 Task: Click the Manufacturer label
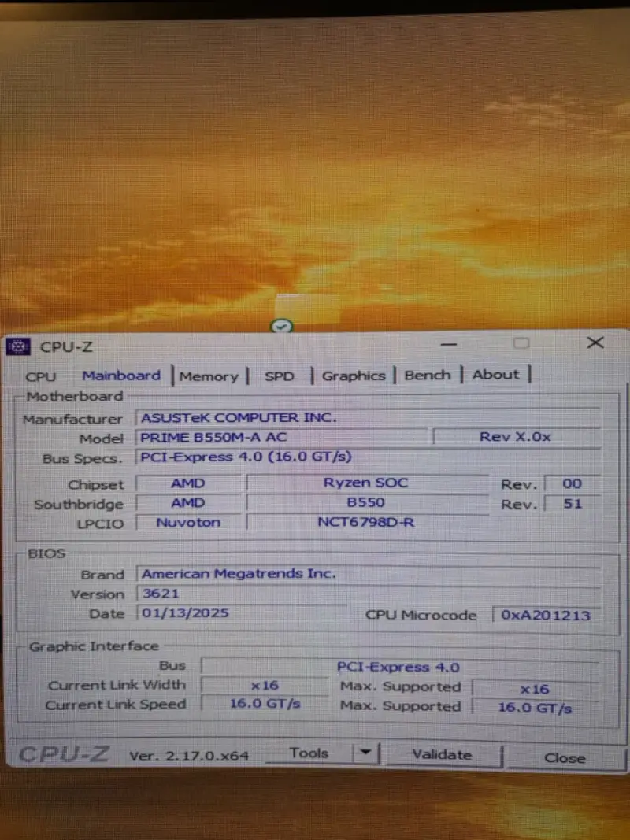tap(72, 420)
